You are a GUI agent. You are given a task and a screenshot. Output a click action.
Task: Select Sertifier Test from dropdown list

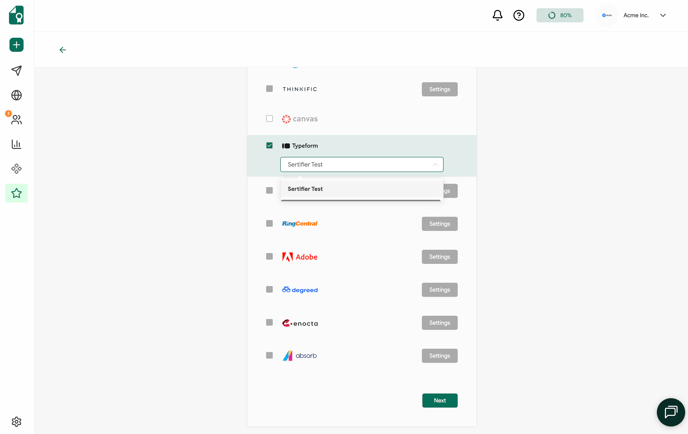[306, 189]
